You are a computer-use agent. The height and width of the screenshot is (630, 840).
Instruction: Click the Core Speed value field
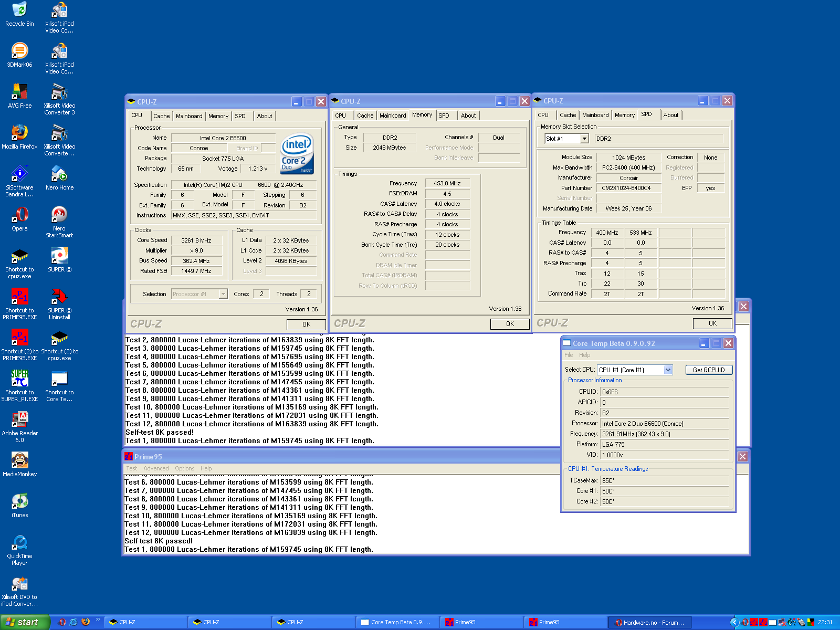pos(196,240)
